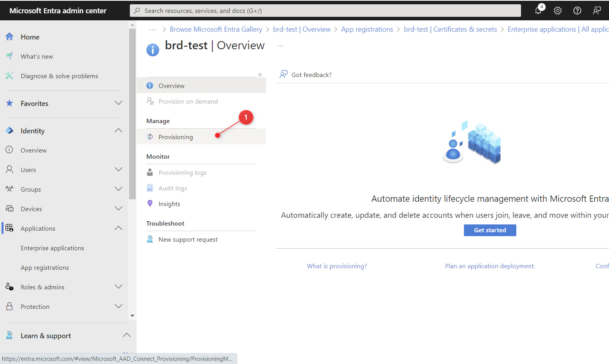Open New support request
This screenshot has height=364, width=609.
coord(201,239)
